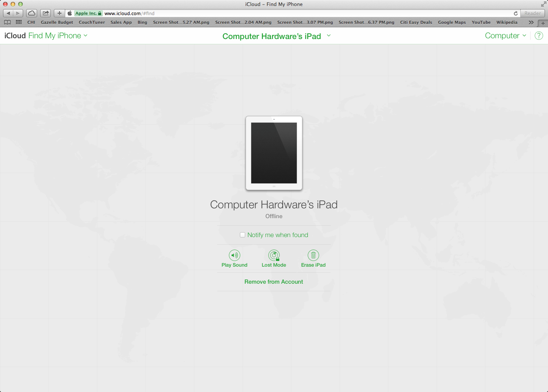Click the Apple Inc. secure certificate badge
The image size is (548, 392).
tap(88, 13)
